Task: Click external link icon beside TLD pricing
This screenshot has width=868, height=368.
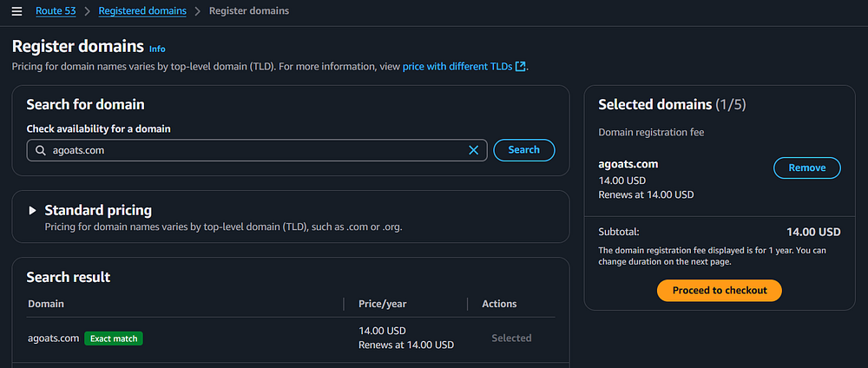Action: (x=521, y=67)
